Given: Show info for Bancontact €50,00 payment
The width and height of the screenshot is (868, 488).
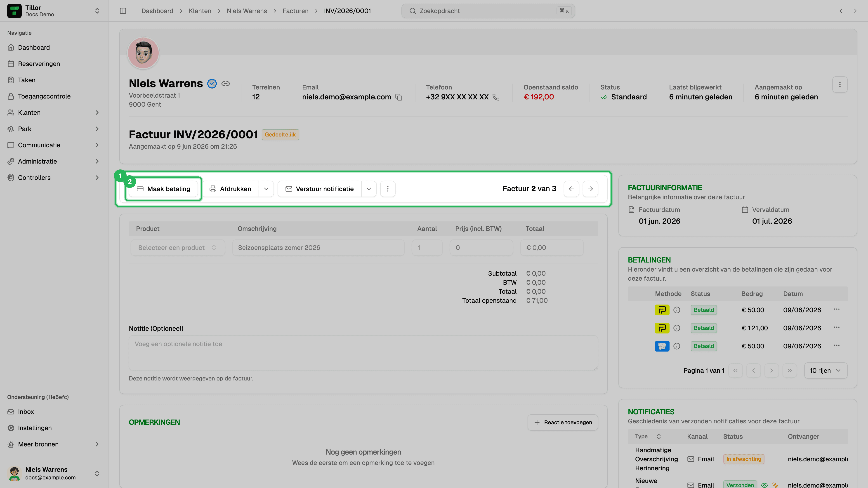Looking at the screenshot, I should 677,346.
